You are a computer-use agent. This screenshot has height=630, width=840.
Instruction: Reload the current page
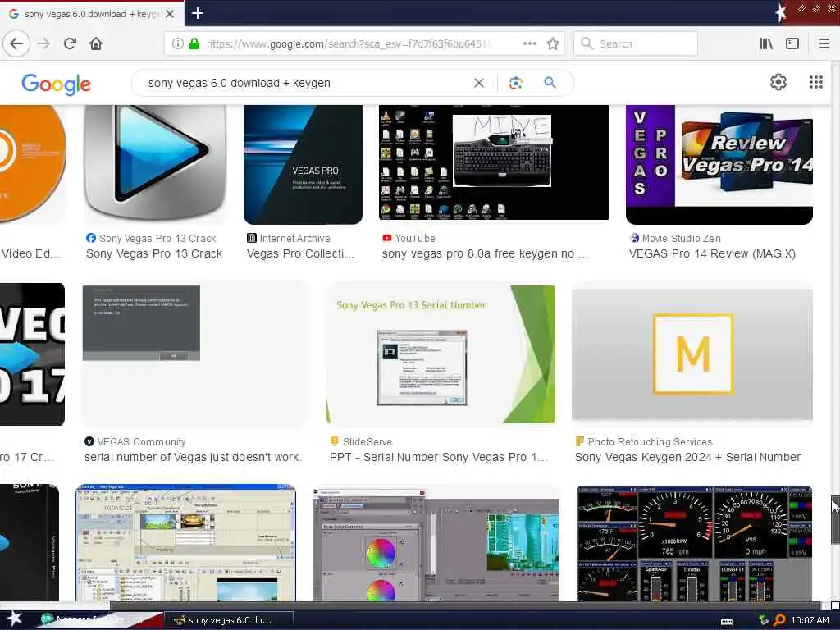click(71, 43)
